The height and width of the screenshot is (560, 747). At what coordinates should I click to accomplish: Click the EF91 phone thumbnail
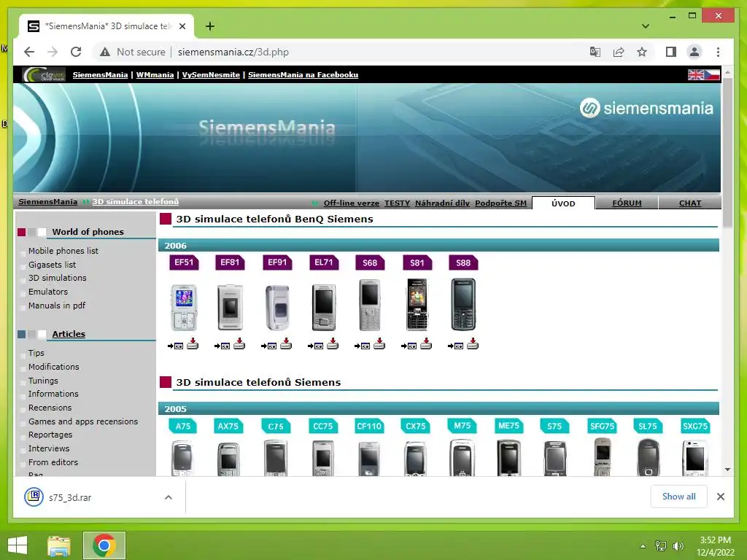point(277,307)
